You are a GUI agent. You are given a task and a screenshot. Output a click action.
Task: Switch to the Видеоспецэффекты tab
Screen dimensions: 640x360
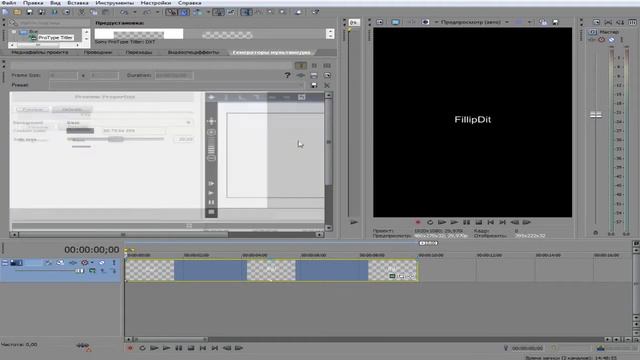click(x=193, y=53)
